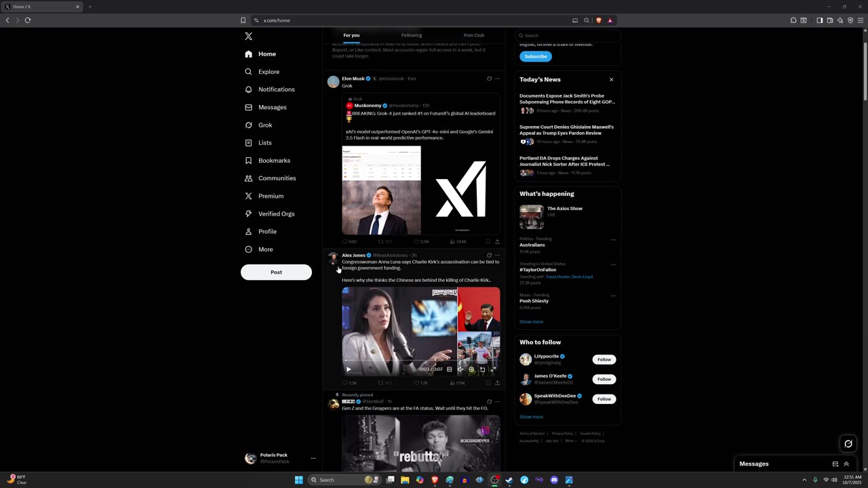This screenshot has height=488, width=868.
Task: Open Polaris Pack account options menu
Action: coord(313,458)
